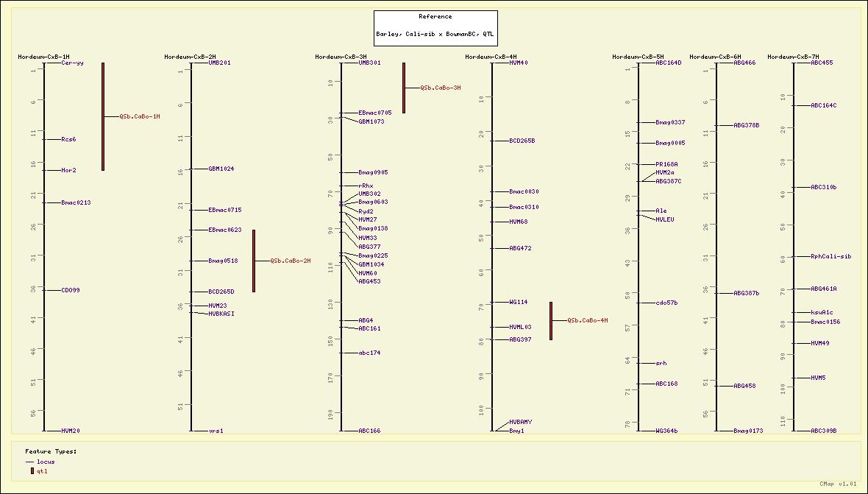
Task: Click the abc174 locus label
Action: [x=369, y=353]
